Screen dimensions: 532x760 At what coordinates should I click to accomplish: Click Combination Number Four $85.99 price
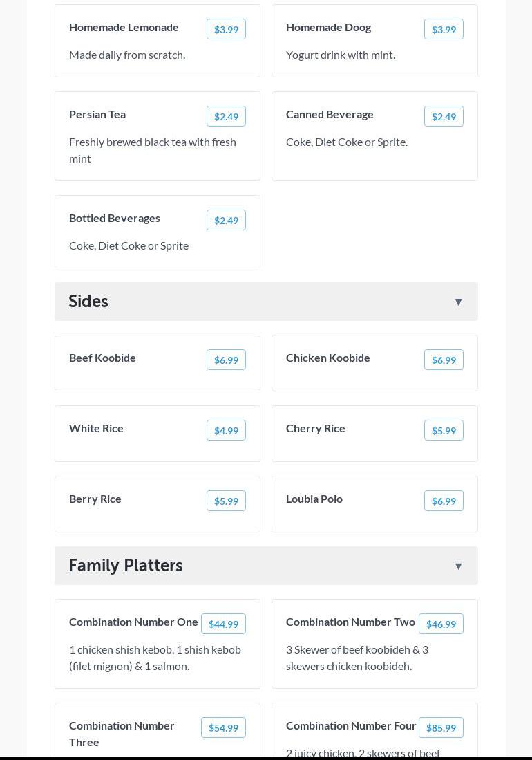[x=441, y=727]
